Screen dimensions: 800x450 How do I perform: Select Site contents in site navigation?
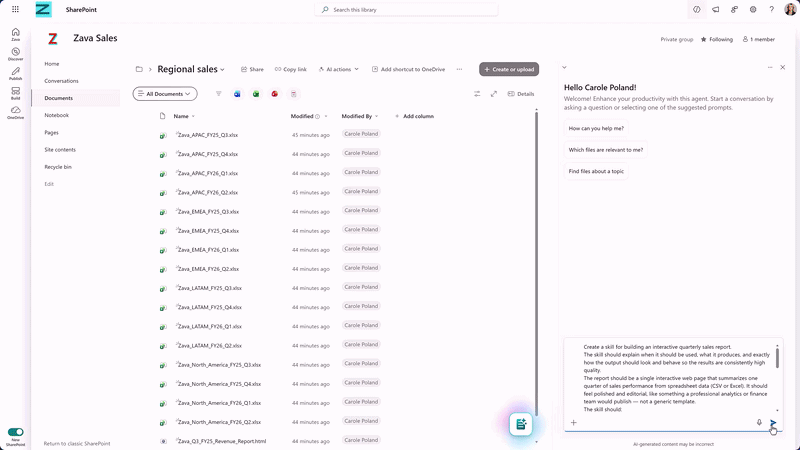pos(60,149)
